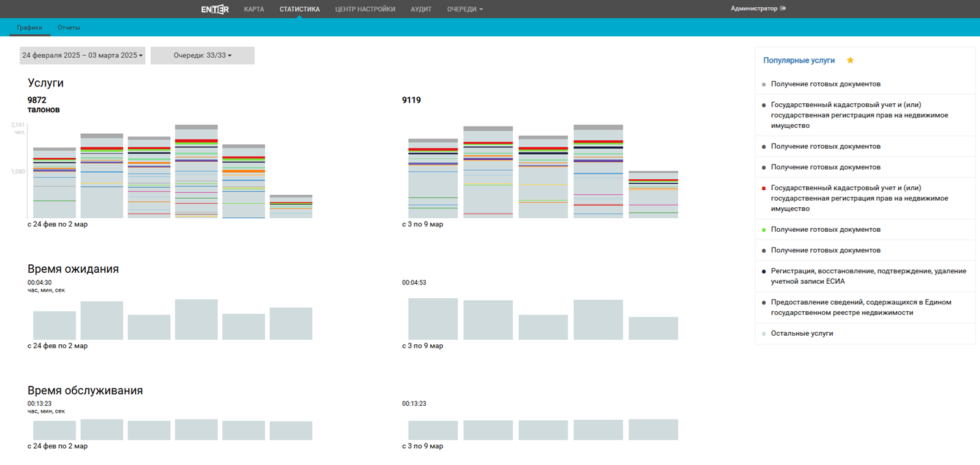The width and height of the screenshot is (980, 465).
Task: Click the Статистика item in the top menu
Action: tap(299, 9)
